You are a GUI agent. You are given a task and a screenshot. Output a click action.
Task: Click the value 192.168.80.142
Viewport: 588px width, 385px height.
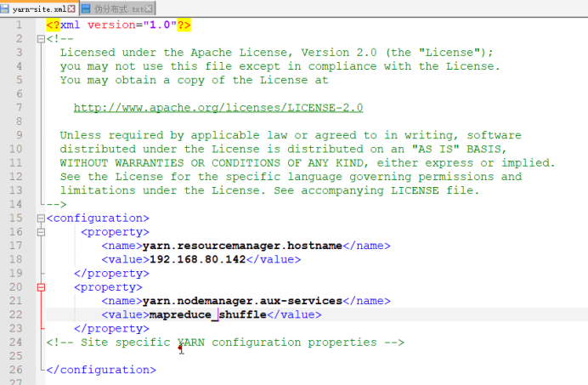click(x=197, y=259)
